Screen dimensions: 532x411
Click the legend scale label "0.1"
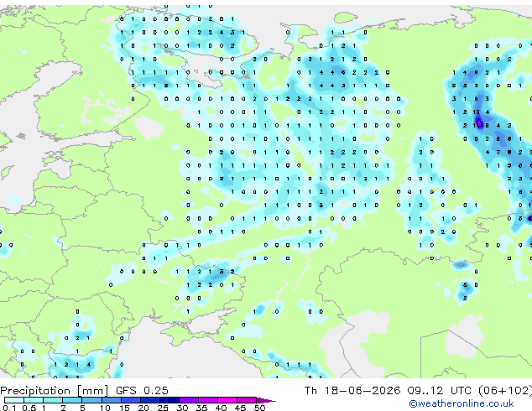(x=9, y=408)
